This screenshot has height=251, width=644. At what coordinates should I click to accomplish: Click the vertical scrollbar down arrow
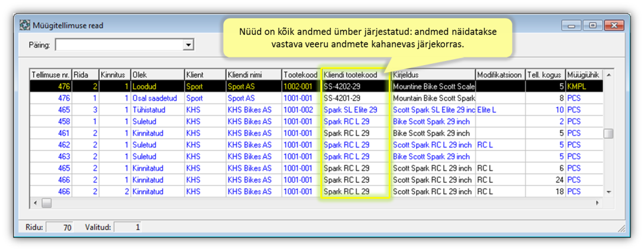(x=608, y=192)
